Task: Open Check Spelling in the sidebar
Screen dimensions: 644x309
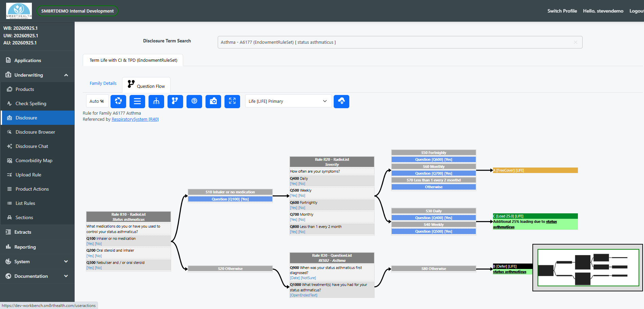Action: pyautogui.click(x=37, y=103)
